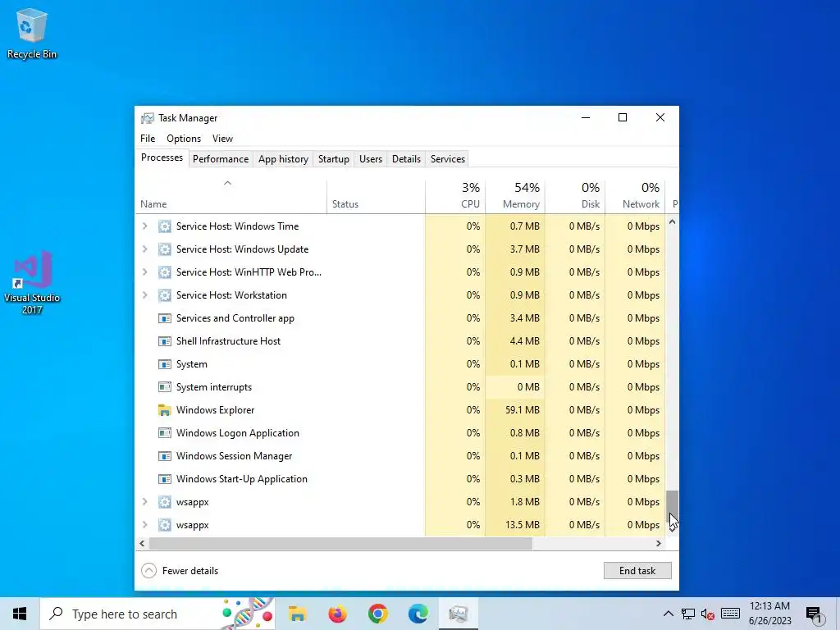This screenshot has height=630, width=840.
Task: Sort processes by the Name column
Action: pos(231,196)
